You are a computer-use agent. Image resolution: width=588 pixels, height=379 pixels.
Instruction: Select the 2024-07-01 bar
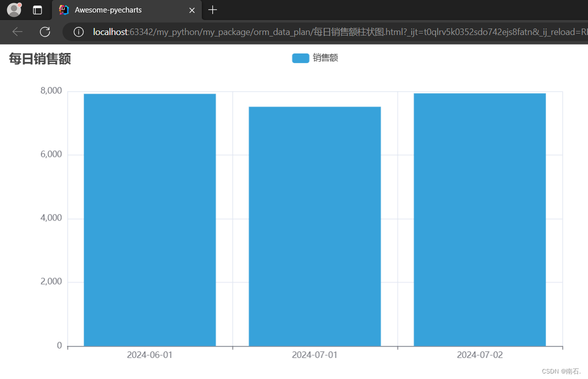(315, 226)
